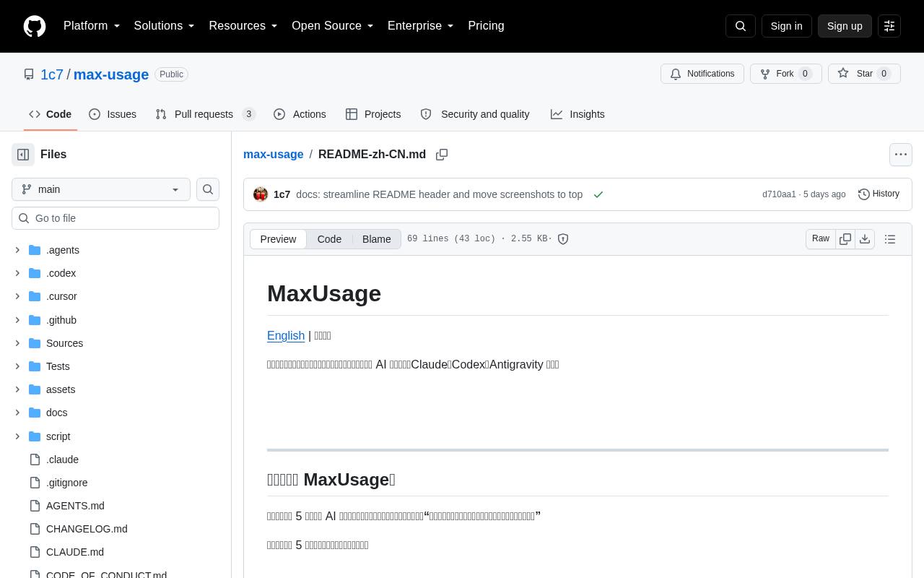Open the English README link
924x578 pixels.
pyautogui.click(x=286, y=335)
